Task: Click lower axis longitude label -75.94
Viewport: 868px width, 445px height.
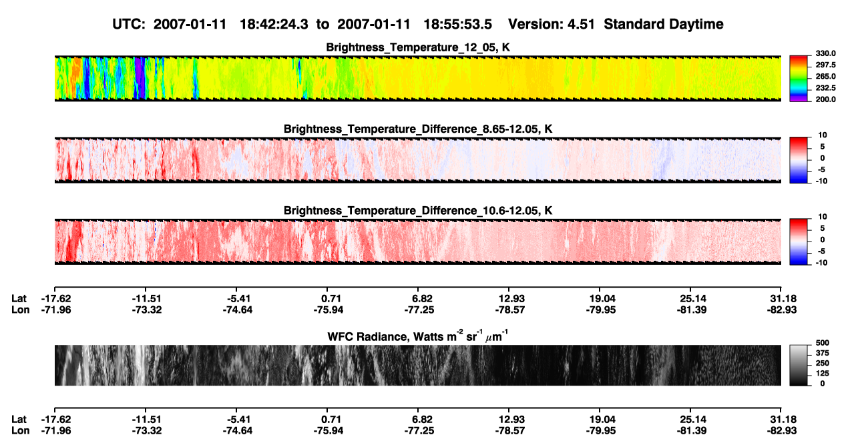Action: point(327,430)
